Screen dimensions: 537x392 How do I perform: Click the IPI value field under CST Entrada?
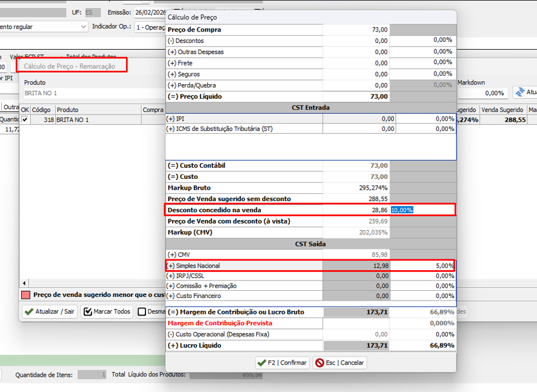point(360,119)
